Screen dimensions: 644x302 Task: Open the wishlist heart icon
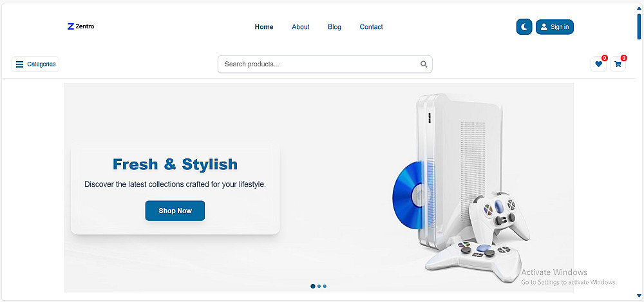(598, 64)
